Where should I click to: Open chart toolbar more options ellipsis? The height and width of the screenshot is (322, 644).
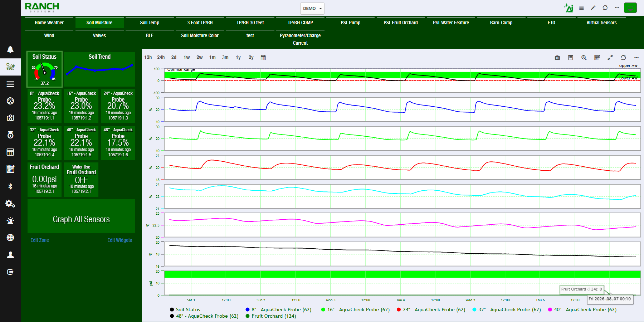coord(636,58)
